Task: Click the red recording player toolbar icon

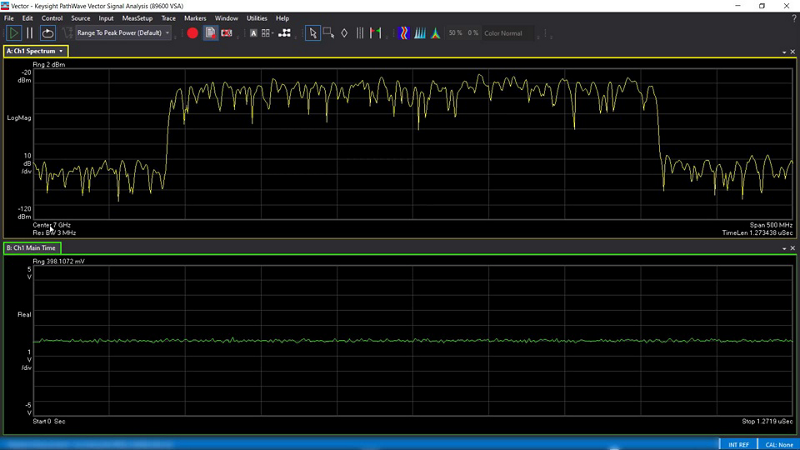Action: pos(227,33)
